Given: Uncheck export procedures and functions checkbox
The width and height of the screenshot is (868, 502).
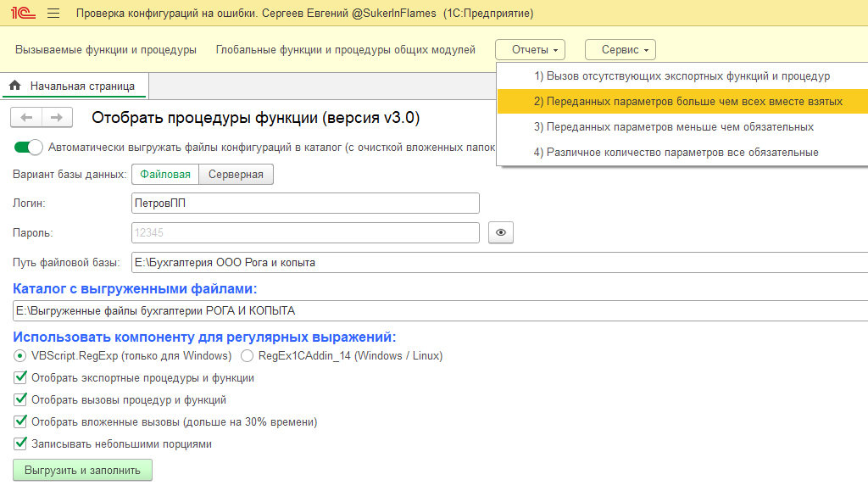Looking at the screenshot, I should [x=20, y=378].
